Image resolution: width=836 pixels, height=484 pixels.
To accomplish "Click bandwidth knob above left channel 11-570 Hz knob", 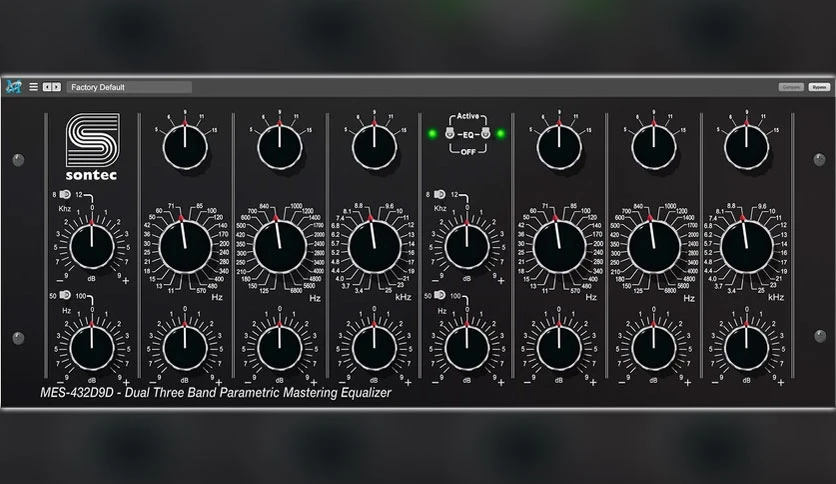I will pos(185,147).
